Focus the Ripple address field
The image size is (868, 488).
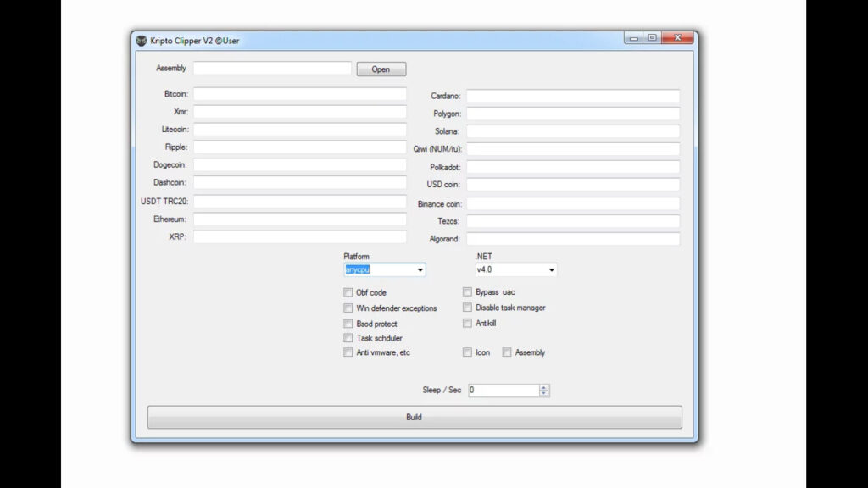(x=299, y=147)
